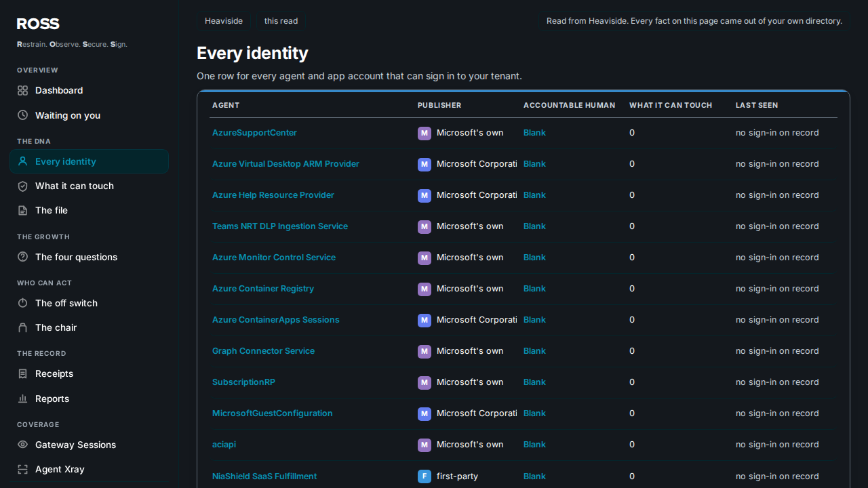Open Gateway Sessions page
Image resolution: width=868 pixels, height=488 pixels.
89,445
